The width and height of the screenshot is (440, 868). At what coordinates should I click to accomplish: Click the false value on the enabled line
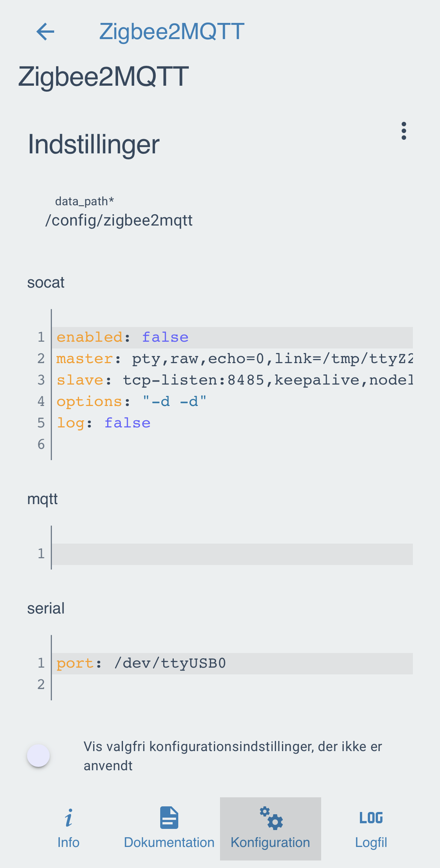click(x=165, y=337)
